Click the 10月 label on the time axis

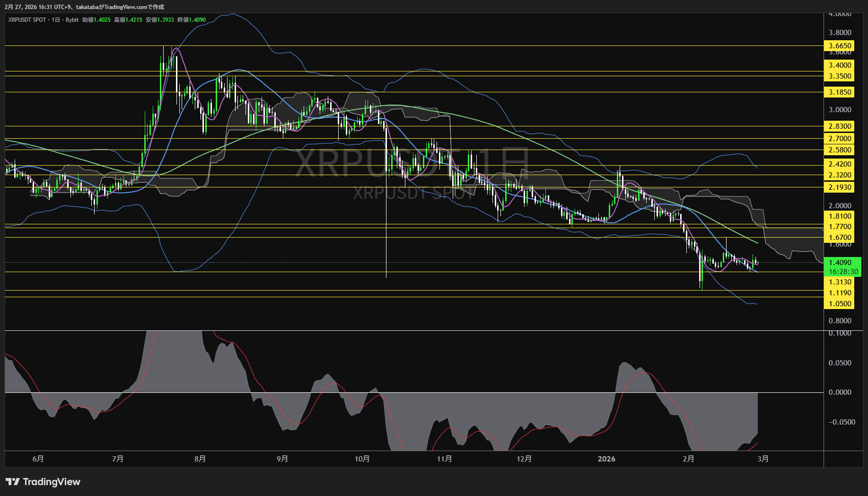pyautogui.click(x=362, y=459)
